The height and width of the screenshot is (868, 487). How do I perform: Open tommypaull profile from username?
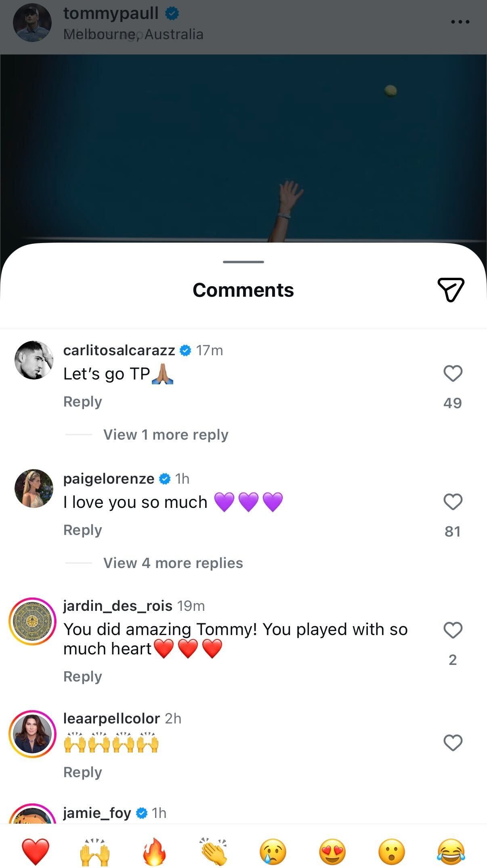(x=111, y=13)
